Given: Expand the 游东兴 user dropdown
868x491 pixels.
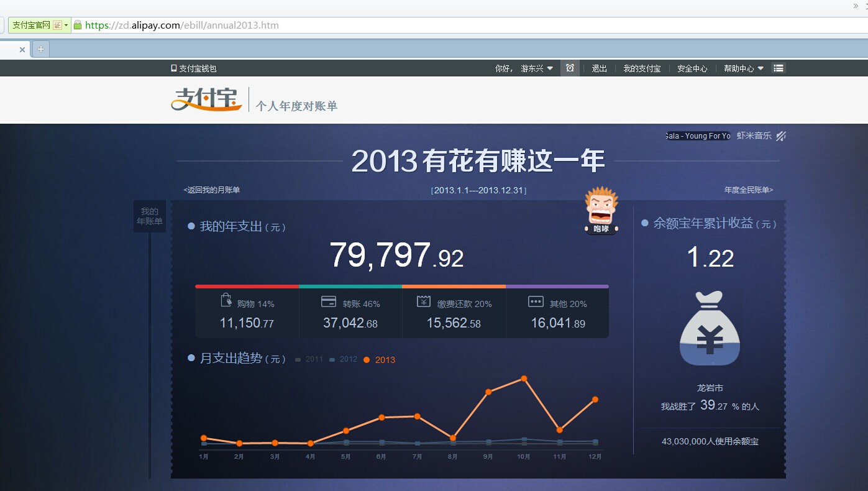Looking at the screenshot, I should [550, 69].
